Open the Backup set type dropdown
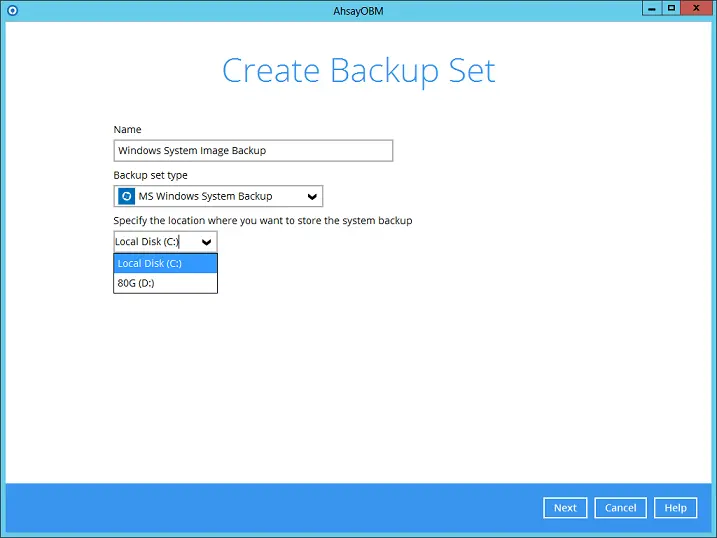This screenshot has height=538, width=717. (x=218, y=196)
